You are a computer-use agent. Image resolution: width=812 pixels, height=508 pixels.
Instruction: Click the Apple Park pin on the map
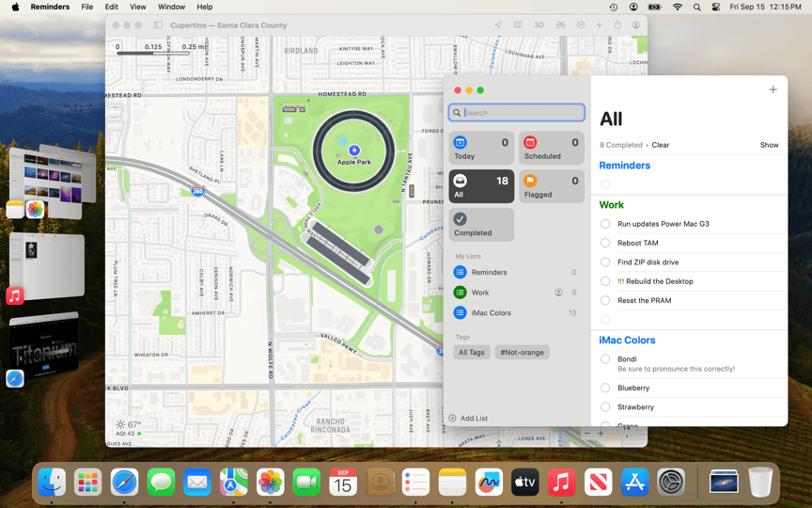(x=354, y=150)
